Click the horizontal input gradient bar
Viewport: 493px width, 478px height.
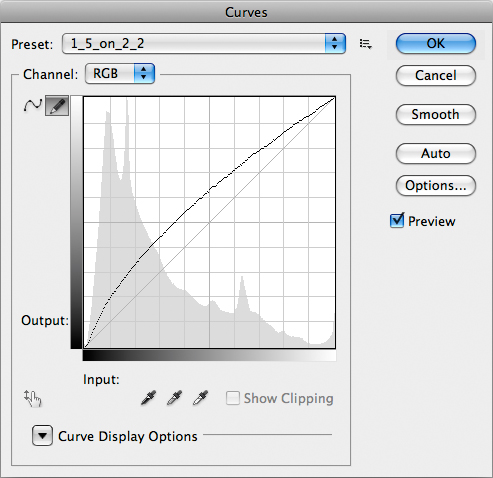pos(209,356)
